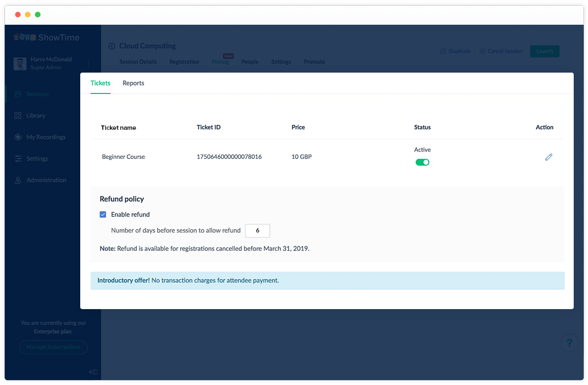Click the Ticket name column header
Viewport: 588px width, 385px height.
(119, 128)
